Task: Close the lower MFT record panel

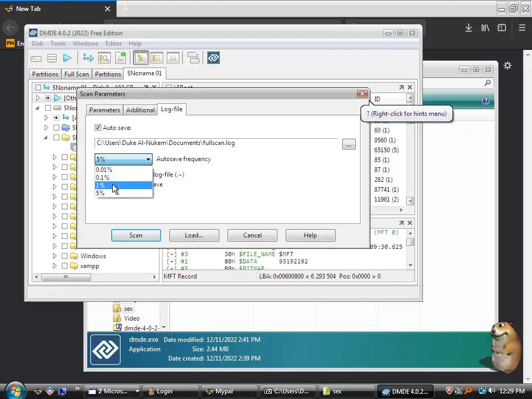Action: tap(410, 223)
